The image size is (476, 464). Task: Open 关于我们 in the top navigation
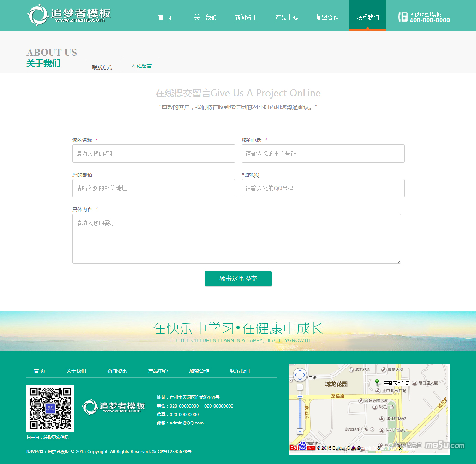click(x=205, y=17)
